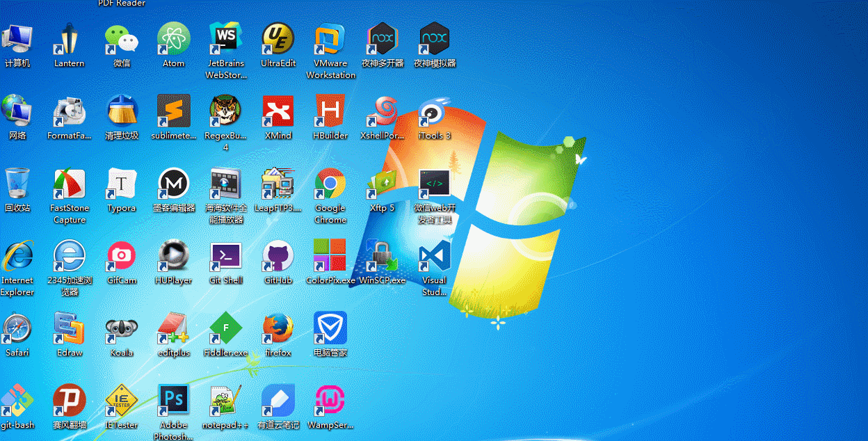
Task: Select the Fiddler.exe icon
Action: coord(226,328)
